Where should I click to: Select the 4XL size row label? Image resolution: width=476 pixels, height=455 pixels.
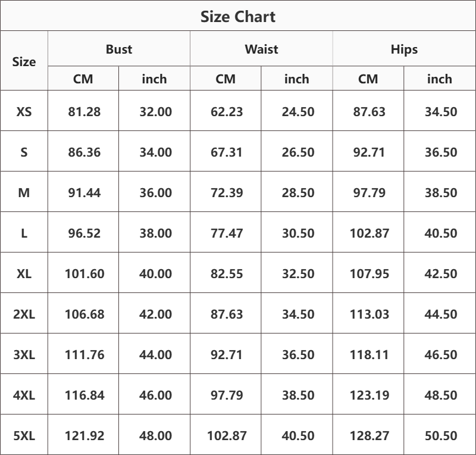pos(24,395)
